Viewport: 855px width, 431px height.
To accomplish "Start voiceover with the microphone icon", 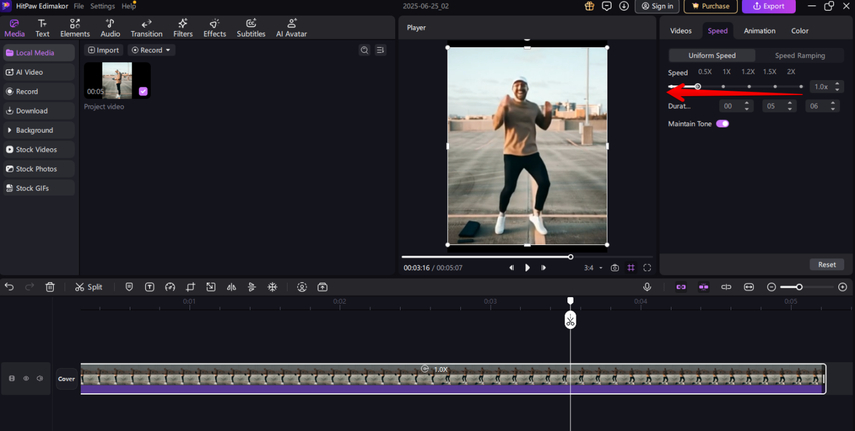I will [x=647, y=287].
